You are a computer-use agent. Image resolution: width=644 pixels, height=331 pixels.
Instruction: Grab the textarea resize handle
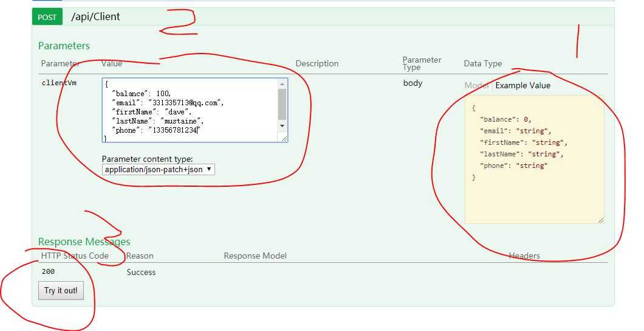[284, 139]
